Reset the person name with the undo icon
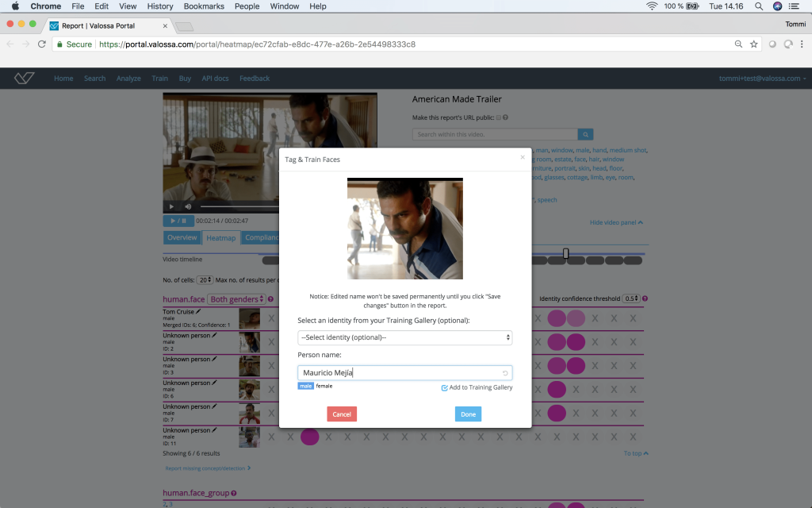 505,373
